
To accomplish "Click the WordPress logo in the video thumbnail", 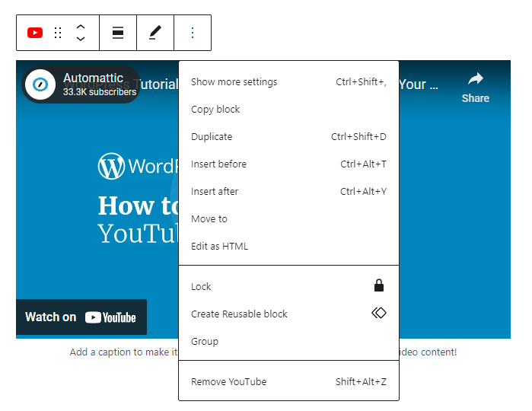I will click(111, 166).
